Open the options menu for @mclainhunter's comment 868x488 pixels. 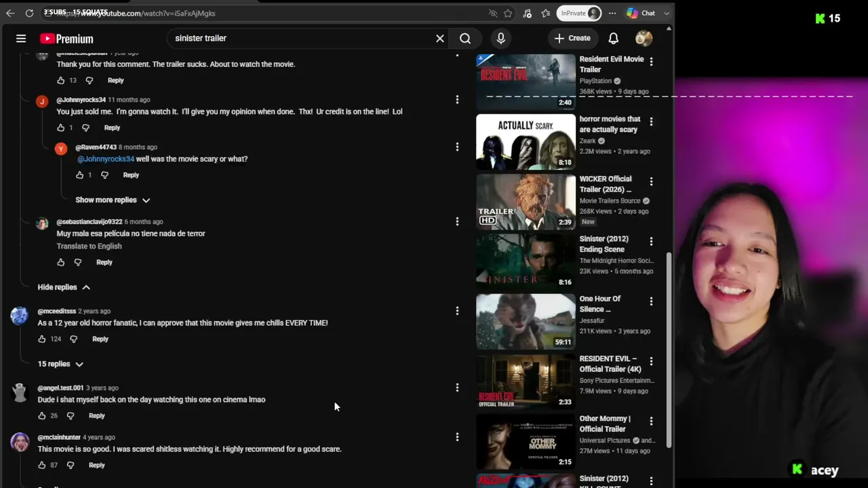click(x=457, y=437)
